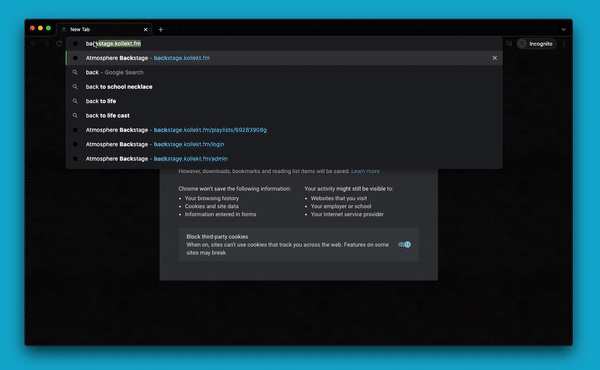Click the 'Your browsing history' text
The width and height of the screenshot is (600, 370).
(212, 198)
